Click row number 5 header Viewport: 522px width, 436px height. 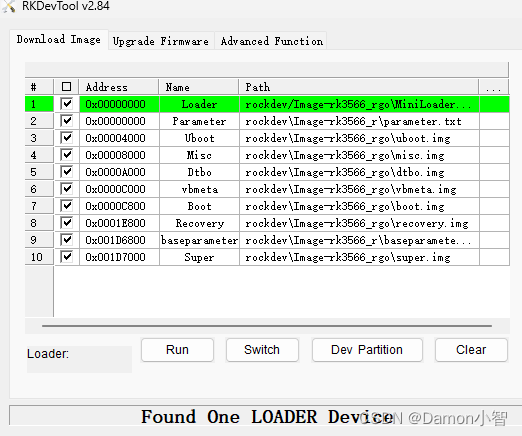[39, 172]
